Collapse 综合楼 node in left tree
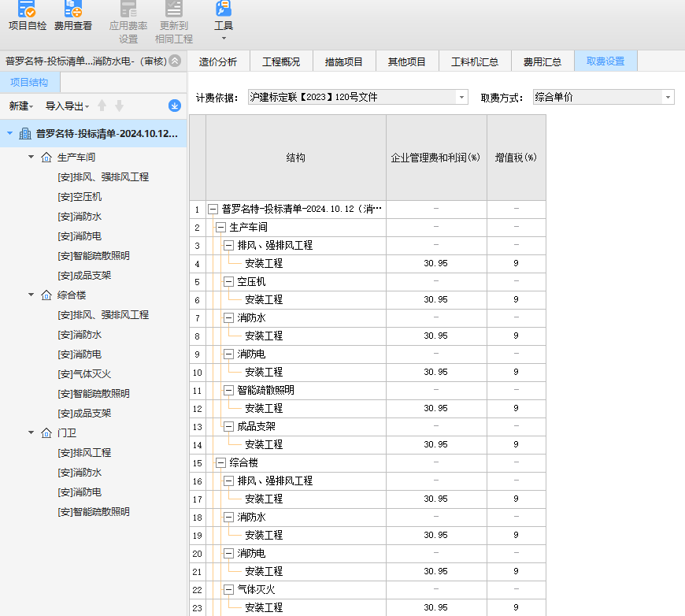 [31, 295]
